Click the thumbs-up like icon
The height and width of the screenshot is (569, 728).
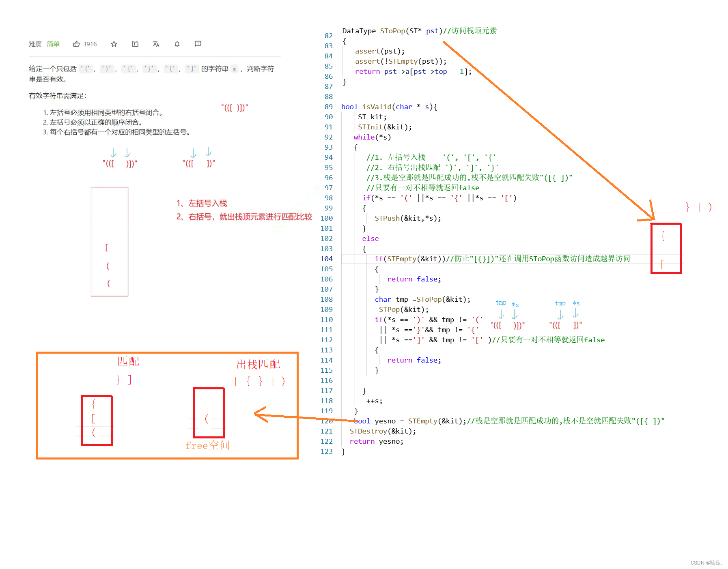(76, 44)
